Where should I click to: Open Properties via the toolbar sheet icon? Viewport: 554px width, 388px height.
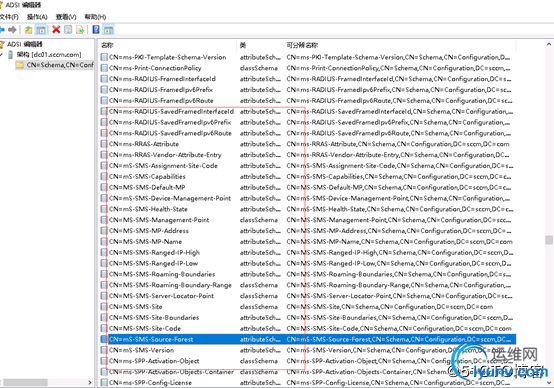[x=68, y=30]
